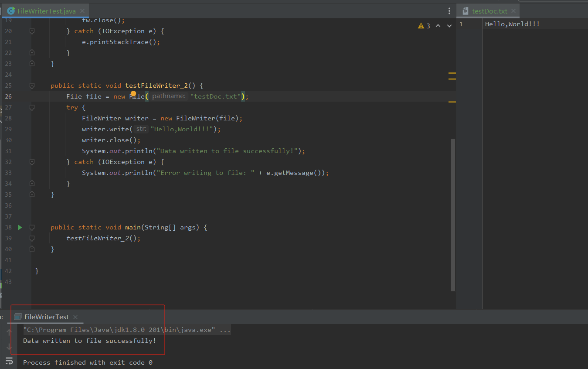This screenshot has height=369, width=588.
Task: Collapse the catch block fold at line 32
Action: point(32,162)
